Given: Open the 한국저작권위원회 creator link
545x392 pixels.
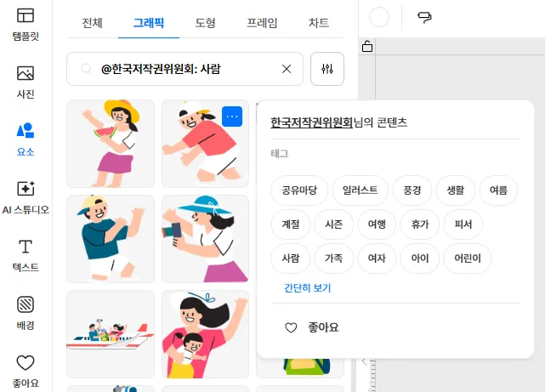Looking at the screenshot, I should (311, 122).
